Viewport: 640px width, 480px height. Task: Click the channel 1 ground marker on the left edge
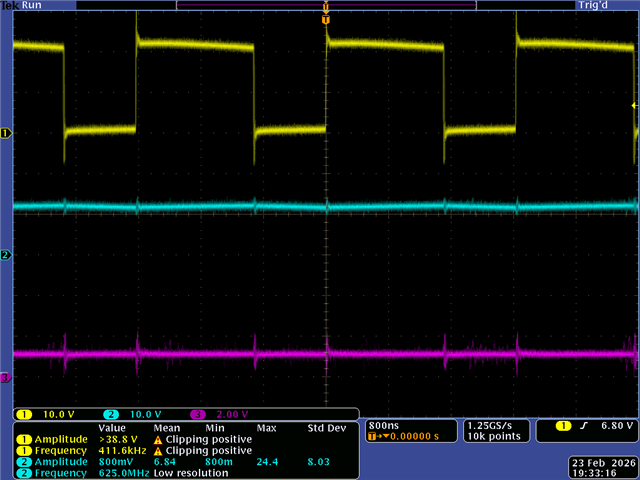[x=6, y=133]
